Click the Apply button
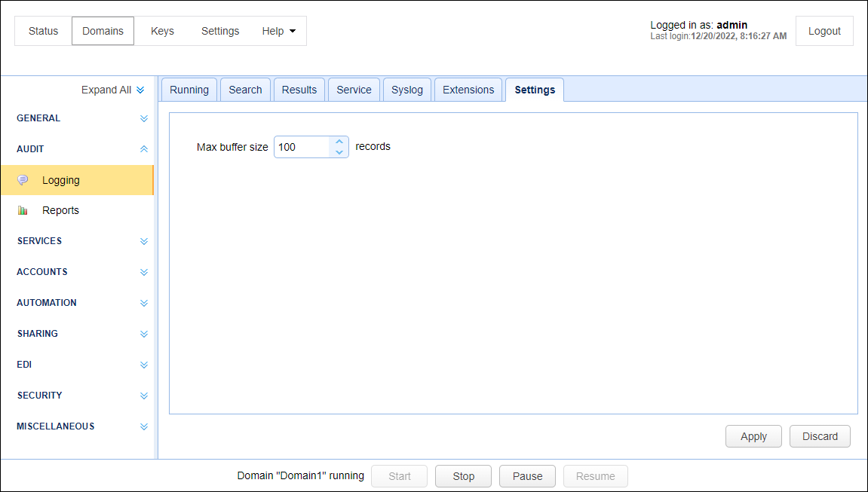This screenshot has height=492, width=868. pos(753,436)
